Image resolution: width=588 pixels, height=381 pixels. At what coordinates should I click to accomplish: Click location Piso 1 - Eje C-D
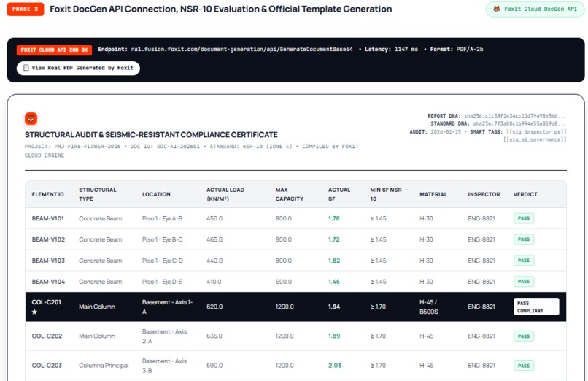pos(163,261)
